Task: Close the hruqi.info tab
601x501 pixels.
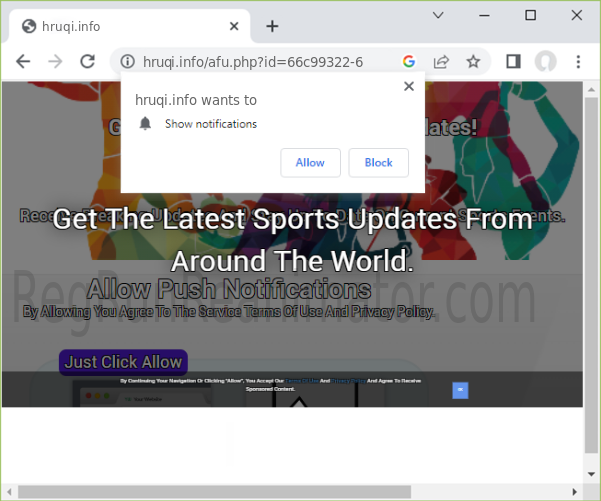Action: click(x=234, y=26)
